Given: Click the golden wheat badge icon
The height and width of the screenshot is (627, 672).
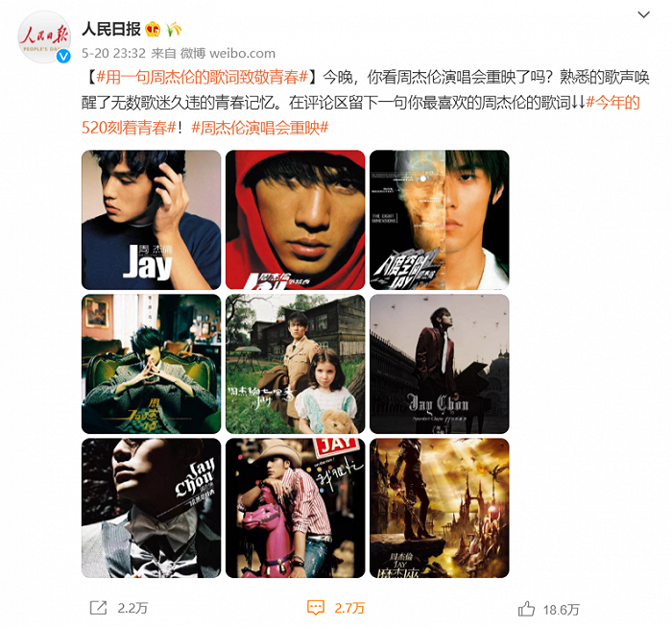Looking at the screenshot, I should click(x=174, y=29).
